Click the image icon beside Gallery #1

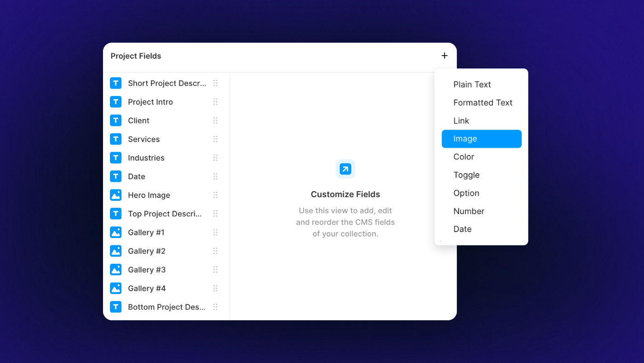[x=115, y=232]
